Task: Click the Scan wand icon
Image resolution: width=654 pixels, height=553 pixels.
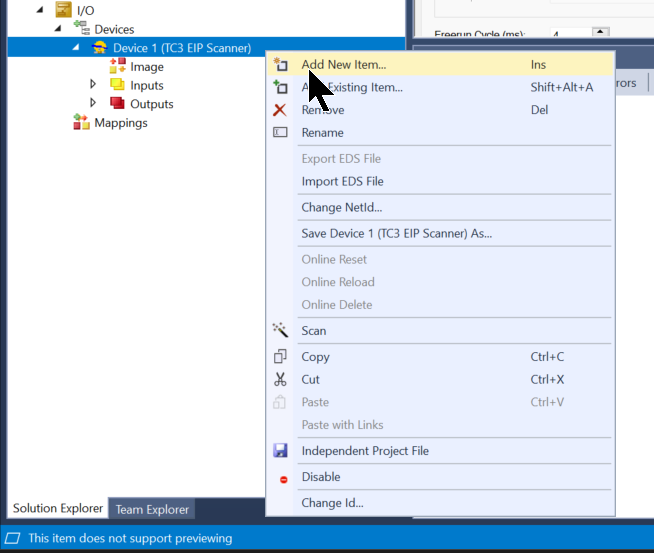Action: coord(281,331)
